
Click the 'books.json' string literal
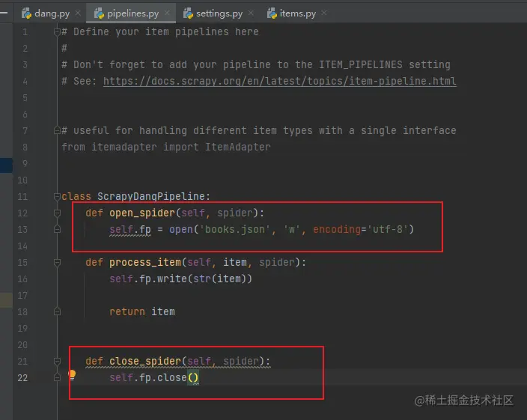[x=235, y=229]
